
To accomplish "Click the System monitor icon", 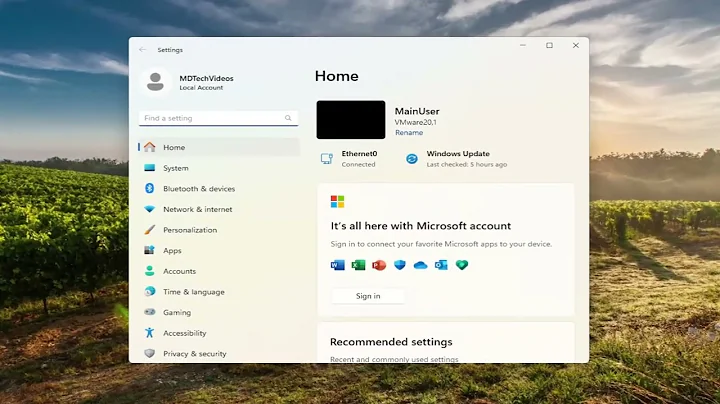I will pyautogui.click(x=150, y=168).
